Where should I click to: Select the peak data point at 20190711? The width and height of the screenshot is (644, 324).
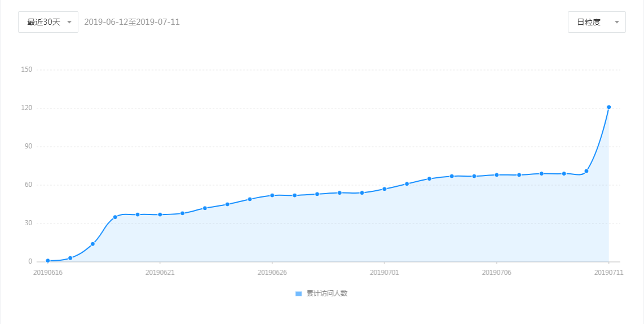point(609,107)
